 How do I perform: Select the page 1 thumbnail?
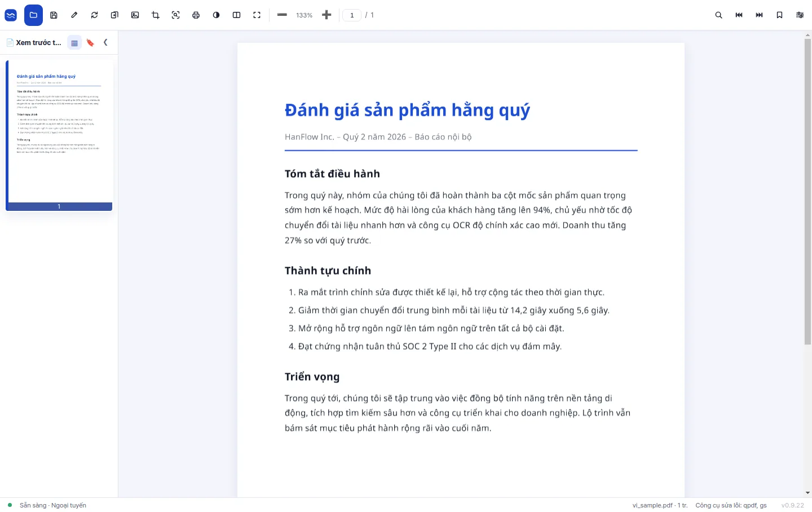59,135
